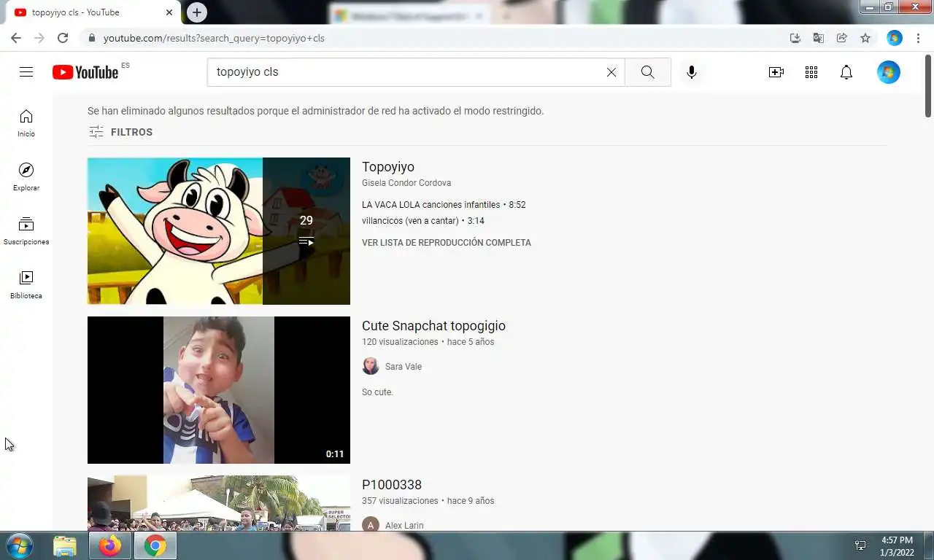Open the Windows Start button
Screen dimensions: 934x560
pos(19,545)
